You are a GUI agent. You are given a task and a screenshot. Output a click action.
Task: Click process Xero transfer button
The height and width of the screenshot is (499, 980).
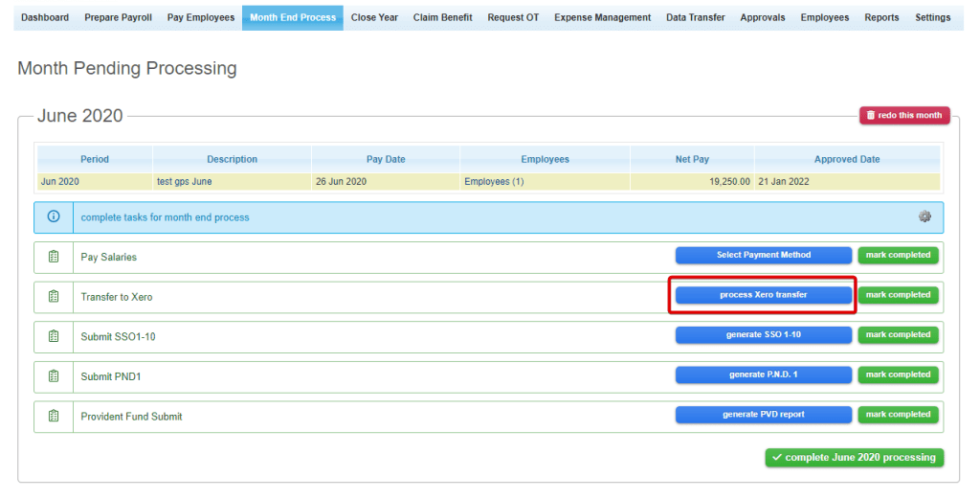[763, 295]
